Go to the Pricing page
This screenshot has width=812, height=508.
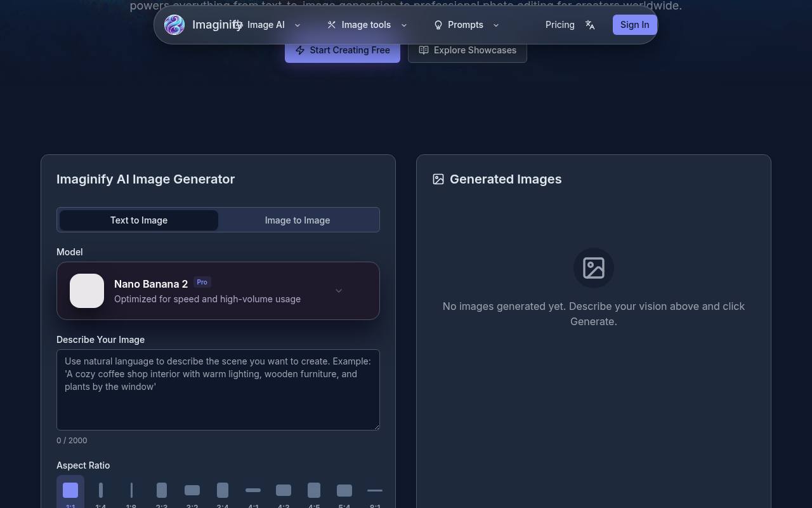pyautogui.click(x=560, y=25)
